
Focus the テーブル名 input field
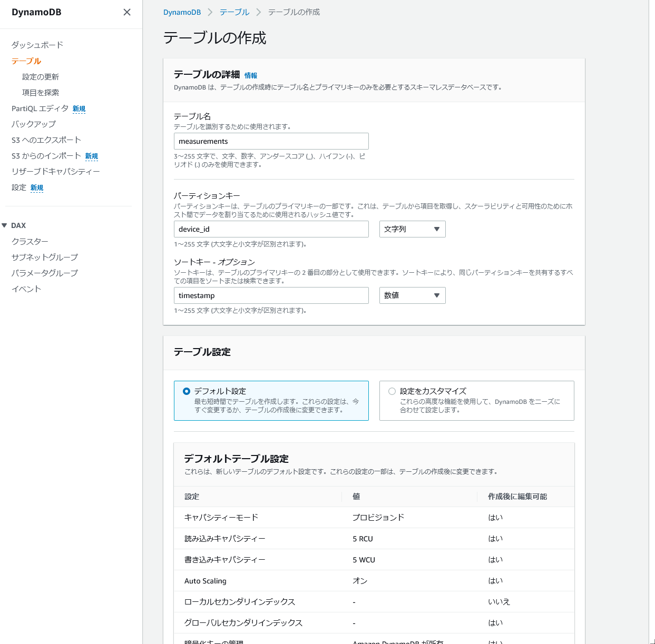[x=271, y=141]
